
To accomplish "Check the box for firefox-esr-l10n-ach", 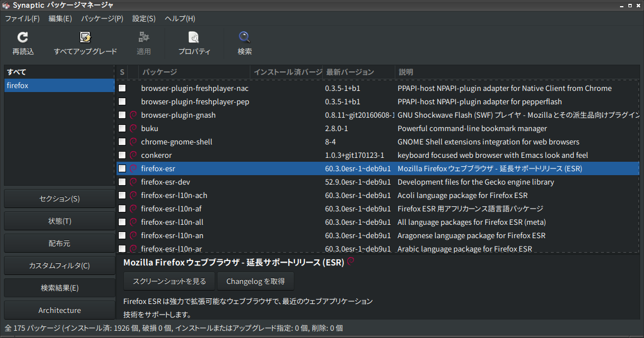I will [x=122, y=195].
